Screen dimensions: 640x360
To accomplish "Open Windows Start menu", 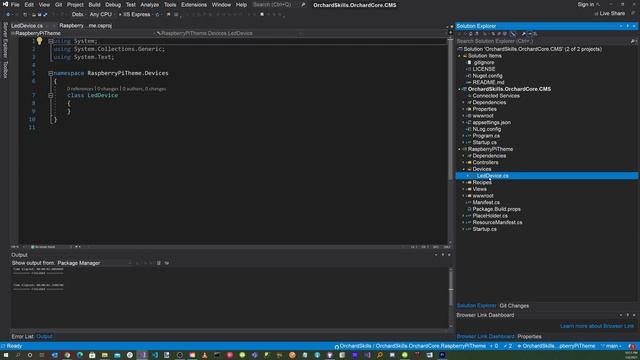I will coord(5,355).
